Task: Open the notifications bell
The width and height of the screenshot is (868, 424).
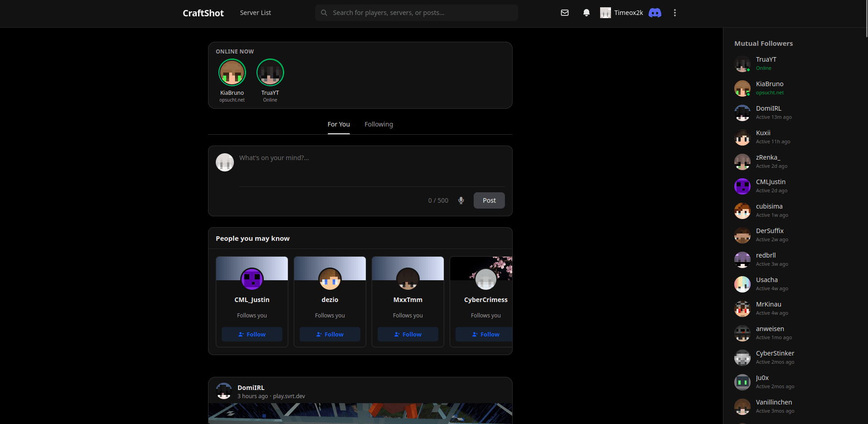Action: tap(586, 13)
